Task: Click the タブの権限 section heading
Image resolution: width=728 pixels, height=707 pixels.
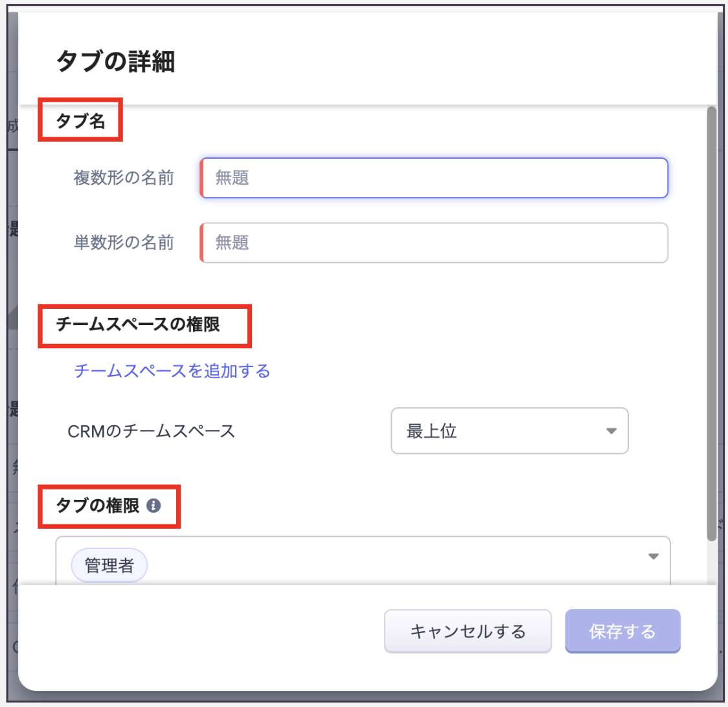Action: pos(98,506)
